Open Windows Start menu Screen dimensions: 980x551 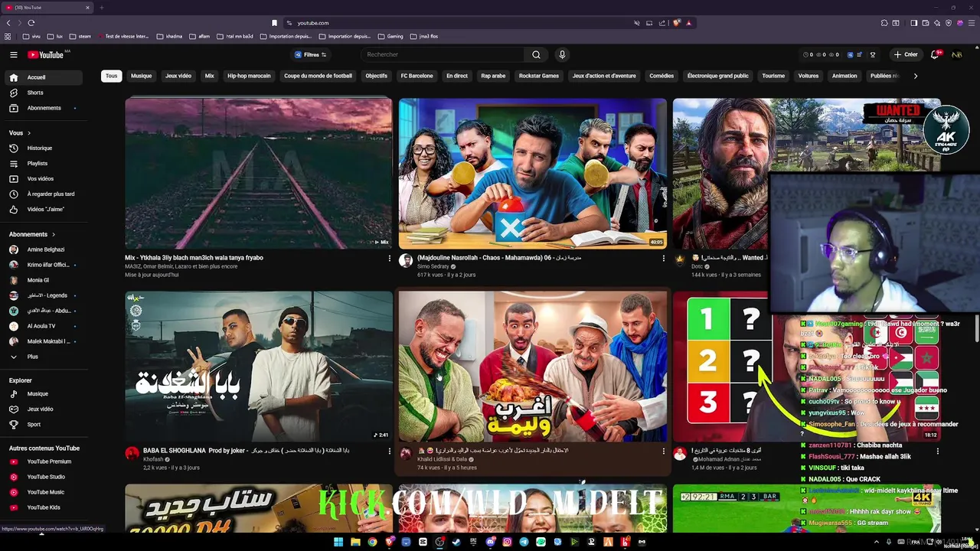338,542
